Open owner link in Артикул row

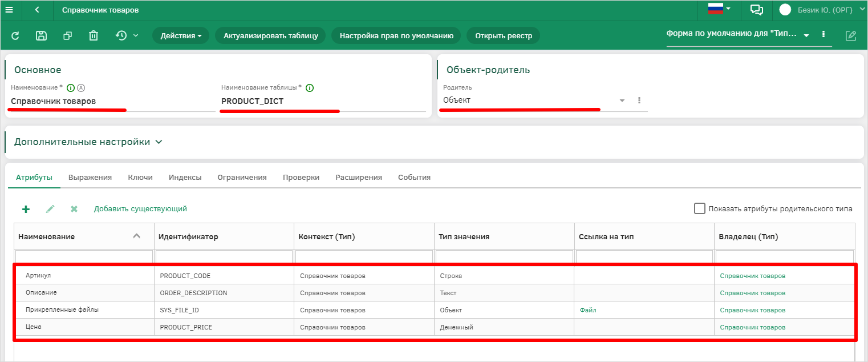tap(752, 276)
